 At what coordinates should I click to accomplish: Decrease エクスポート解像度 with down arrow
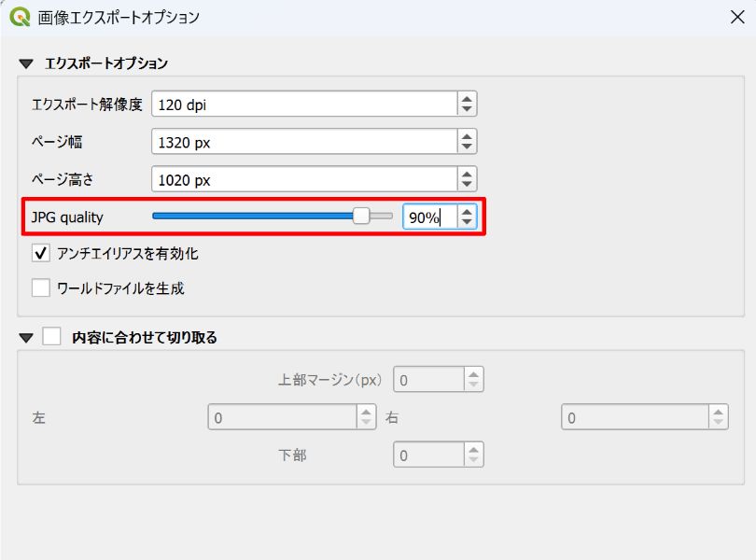[x=467, y=109]
